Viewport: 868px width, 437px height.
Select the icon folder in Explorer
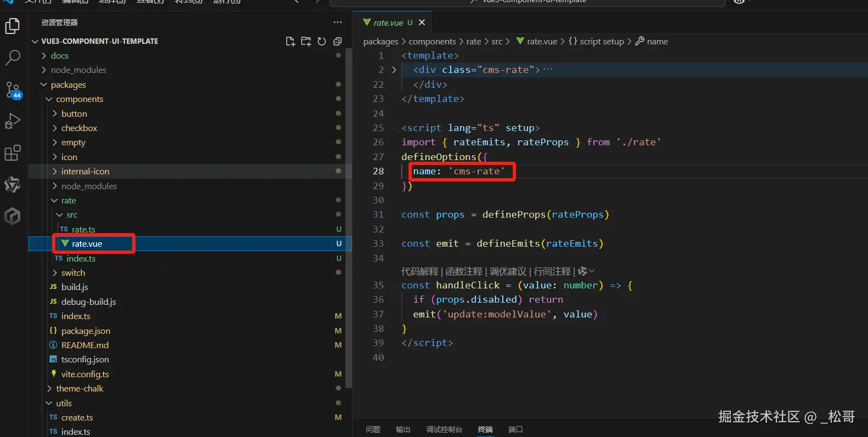(x=69, y=157)
